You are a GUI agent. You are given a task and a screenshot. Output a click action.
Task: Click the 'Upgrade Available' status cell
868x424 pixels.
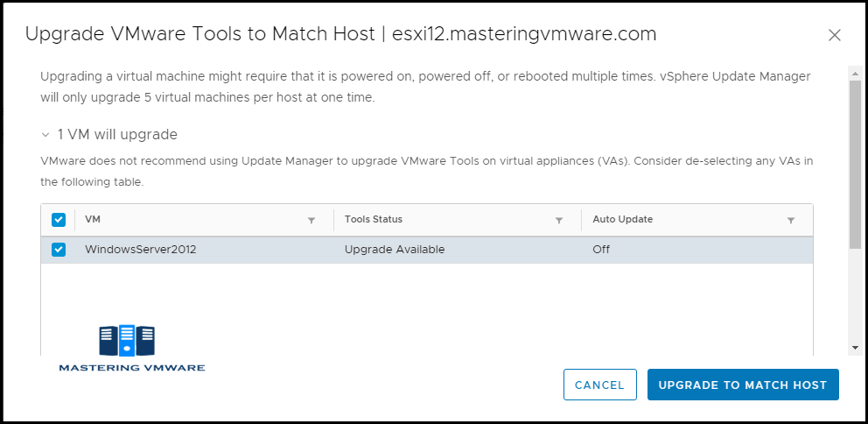pos(394,250)
